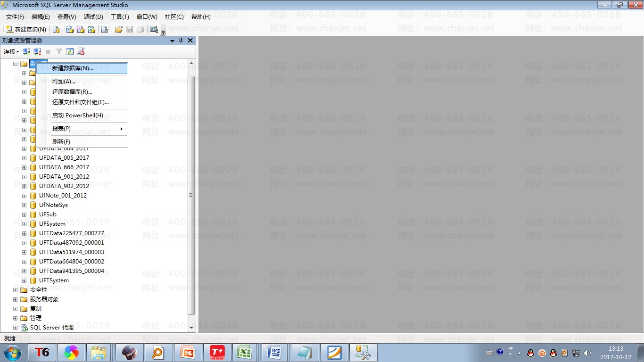Open the 社区(C) menu

(x=174, y=17)
